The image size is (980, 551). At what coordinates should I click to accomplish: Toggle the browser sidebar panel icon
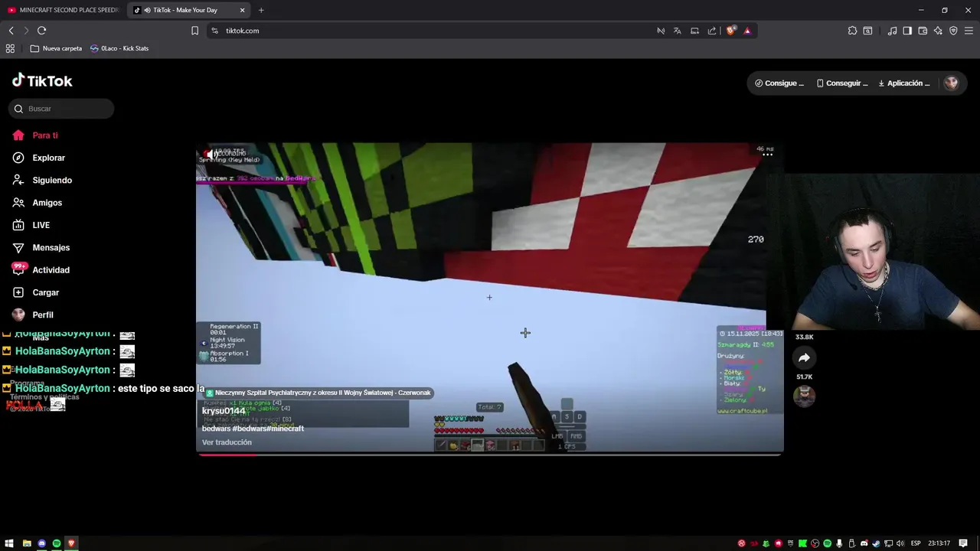pos(907,31)
